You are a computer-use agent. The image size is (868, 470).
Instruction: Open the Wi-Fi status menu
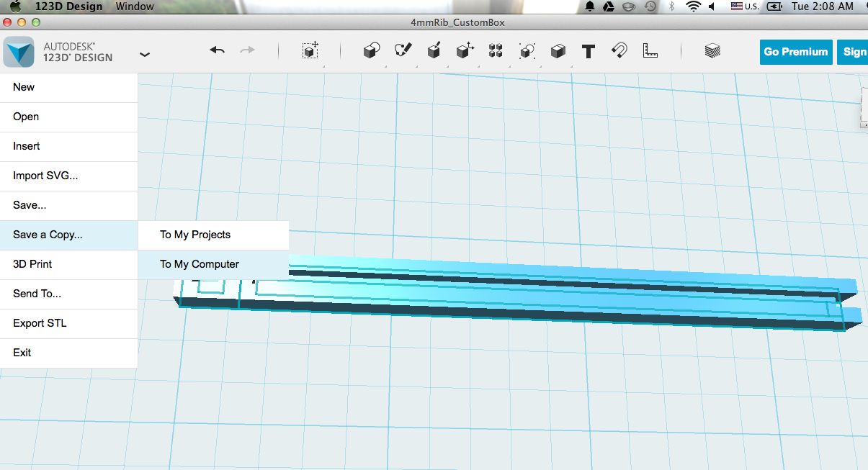pyautogui.click(x=693, y=6)
